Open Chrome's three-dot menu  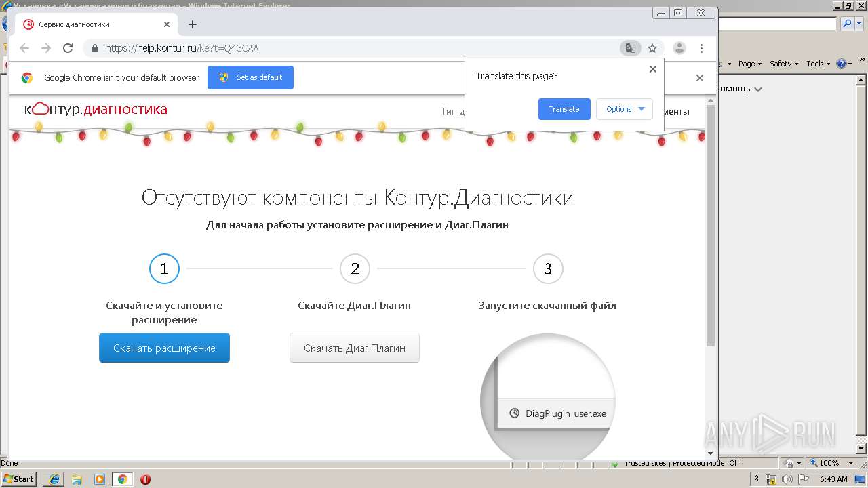coord(701,48)
